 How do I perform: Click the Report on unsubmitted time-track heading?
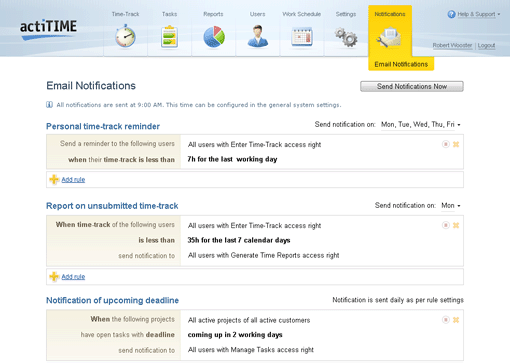(x=112, y=206)
